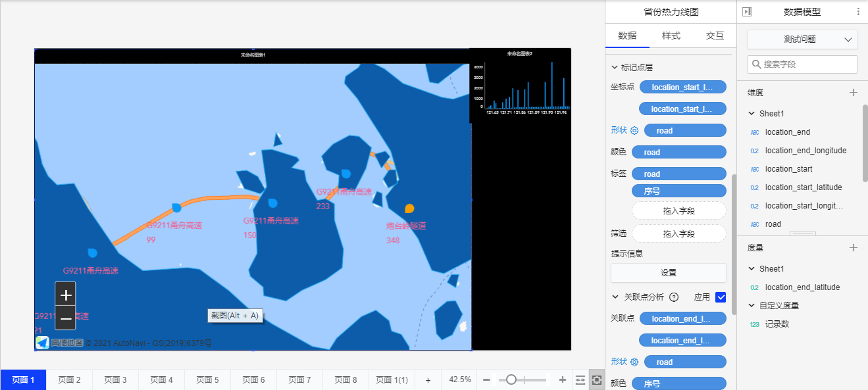
Task: Add a dimension with the 维度 plus icon
Action: tap(854, 93)
